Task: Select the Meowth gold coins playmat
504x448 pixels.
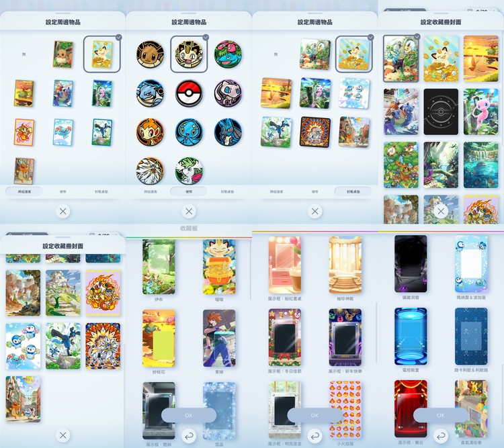Action: (354, 54)
